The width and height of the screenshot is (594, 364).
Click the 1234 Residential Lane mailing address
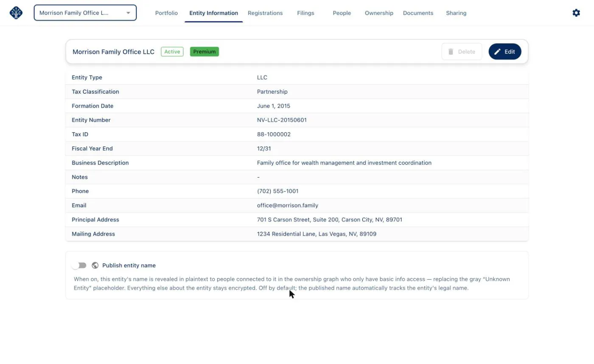(x=317, y=234)
